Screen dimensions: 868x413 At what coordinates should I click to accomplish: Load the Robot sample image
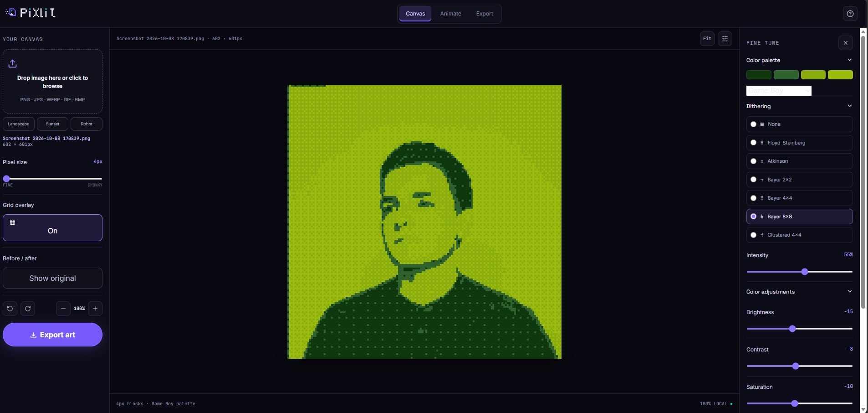87,124
